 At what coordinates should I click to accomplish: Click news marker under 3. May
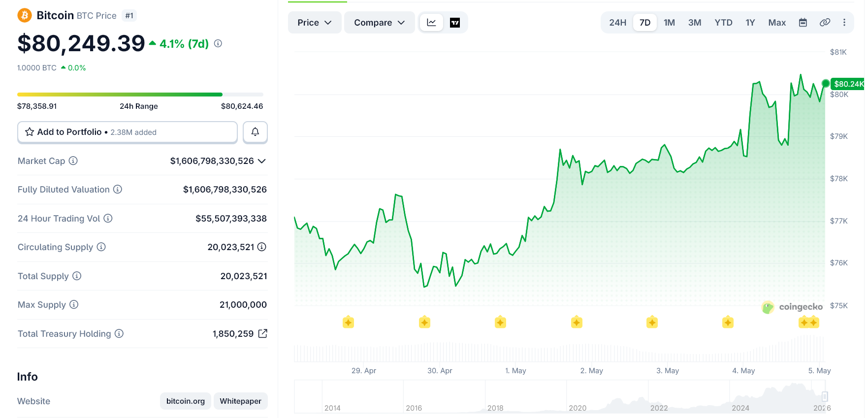click(x=652, y=322)
